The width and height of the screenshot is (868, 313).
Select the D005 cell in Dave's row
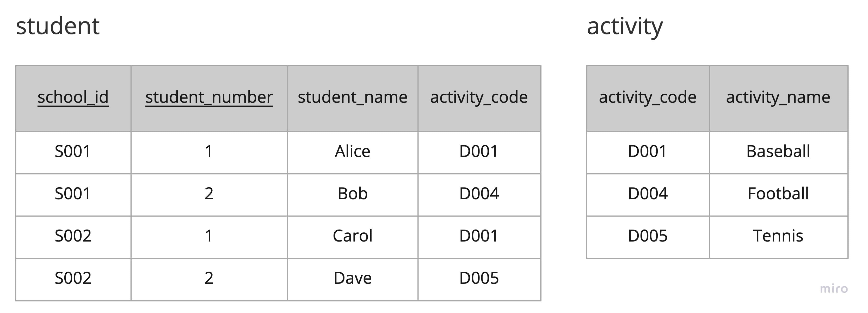(479, 278)
